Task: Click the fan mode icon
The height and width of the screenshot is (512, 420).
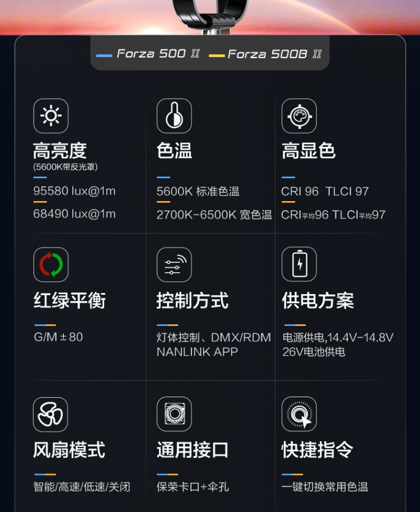Action: pos(51,415)
